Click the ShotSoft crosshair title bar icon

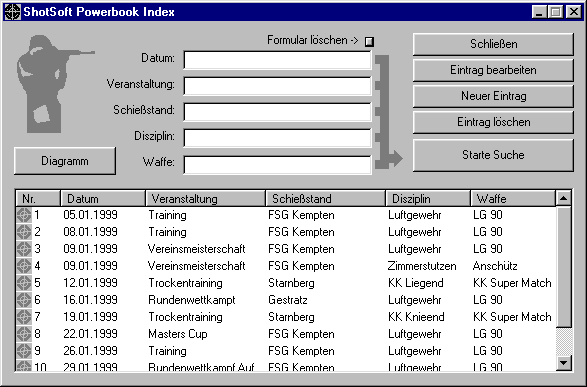pos(12,12)
